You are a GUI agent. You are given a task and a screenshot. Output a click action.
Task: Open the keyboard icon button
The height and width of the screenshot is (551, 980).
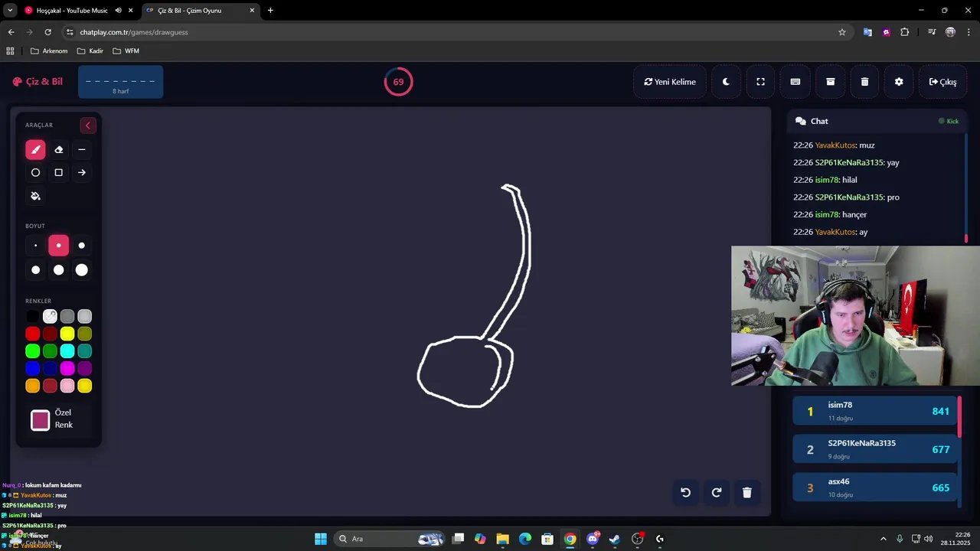(x=795, y=82)
